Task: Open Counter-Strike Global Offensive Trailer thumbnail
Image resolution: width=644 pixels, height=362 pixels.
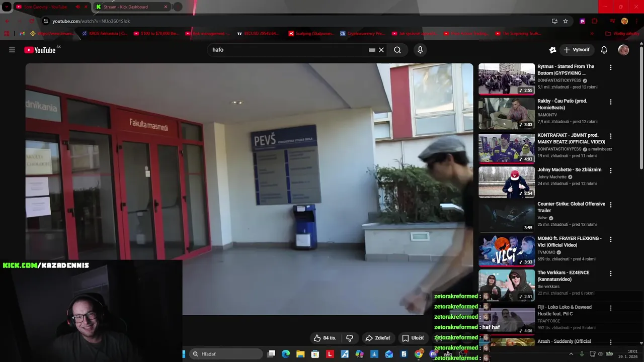Action: (507, 217)
